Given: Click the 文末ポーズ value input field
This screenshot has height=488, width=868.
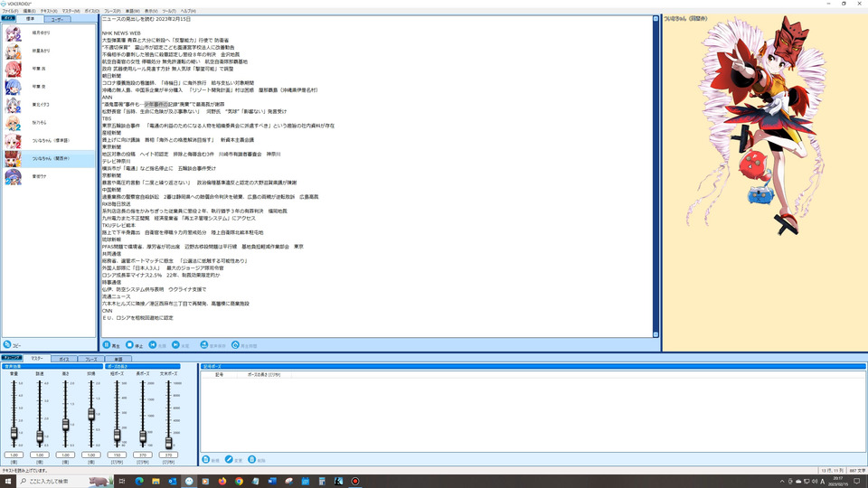Looking at the screenshot, I should [x=168, y=455].
